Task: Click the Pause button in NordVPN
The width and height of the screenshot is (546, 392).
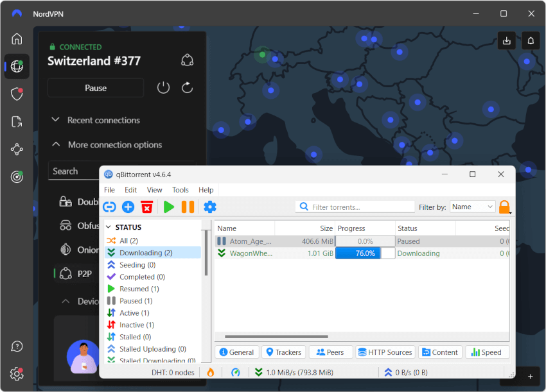Action: [96, 88]
